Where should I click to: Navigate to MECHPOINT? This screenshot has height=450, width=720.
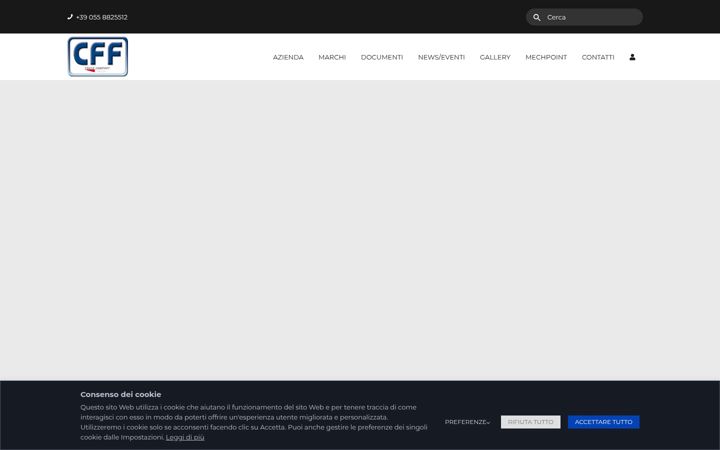(x=546, y=57)
